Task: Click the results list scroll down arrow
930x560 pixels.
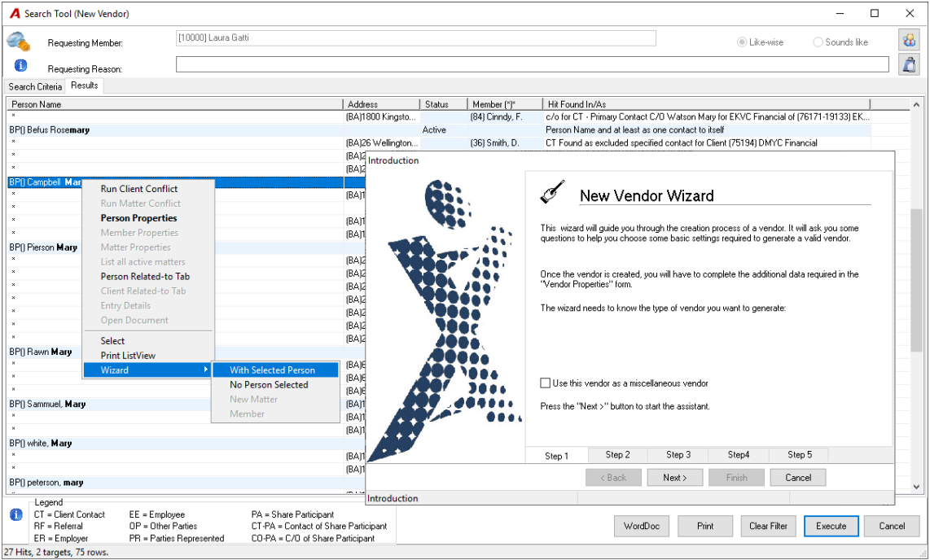Action: pos(916,487)
